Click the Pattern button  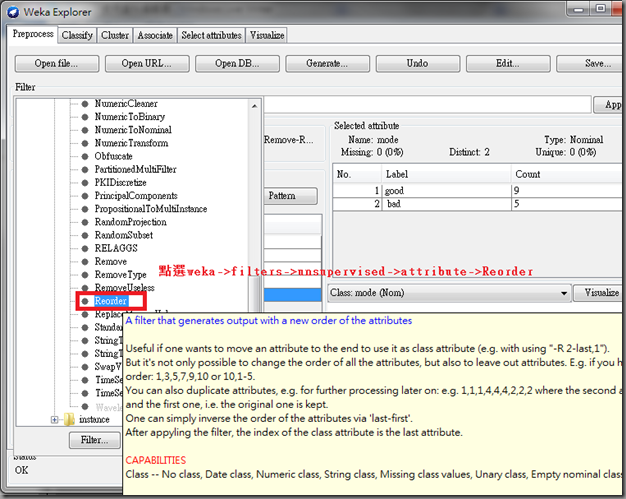click(x=291, y=196)
